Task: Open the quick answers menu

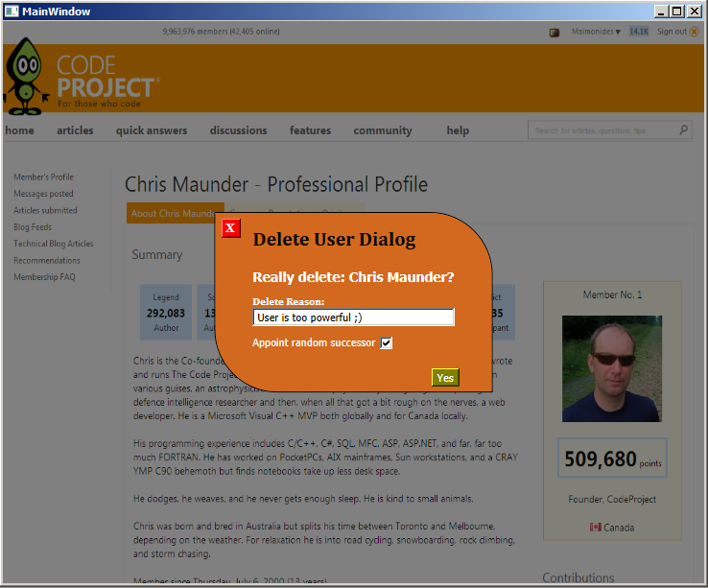Action: [152, 130]
